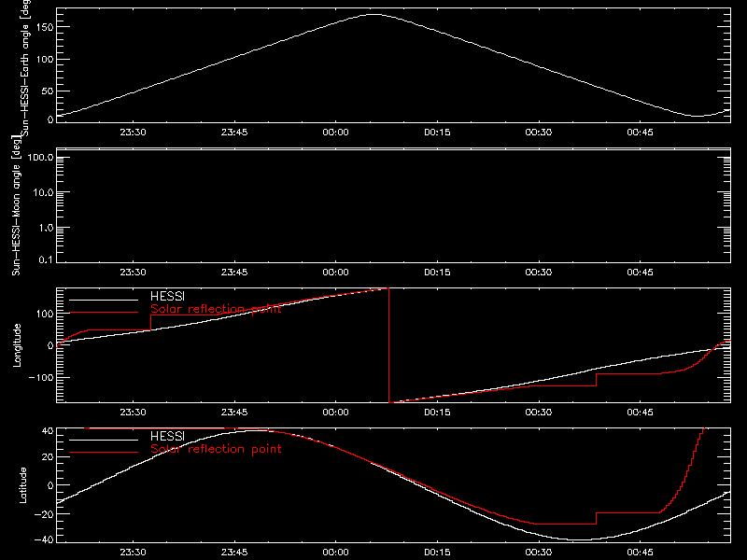
Task: Click the 100 tick on the Longitude axis
Action: pyautogui.click(x=45, y=314)
